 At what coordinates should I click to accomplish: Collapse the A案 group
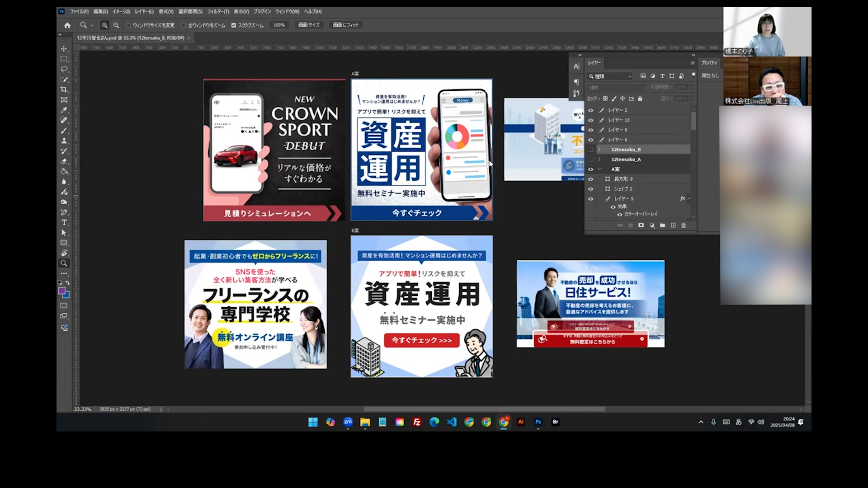(x=599, y=169)
